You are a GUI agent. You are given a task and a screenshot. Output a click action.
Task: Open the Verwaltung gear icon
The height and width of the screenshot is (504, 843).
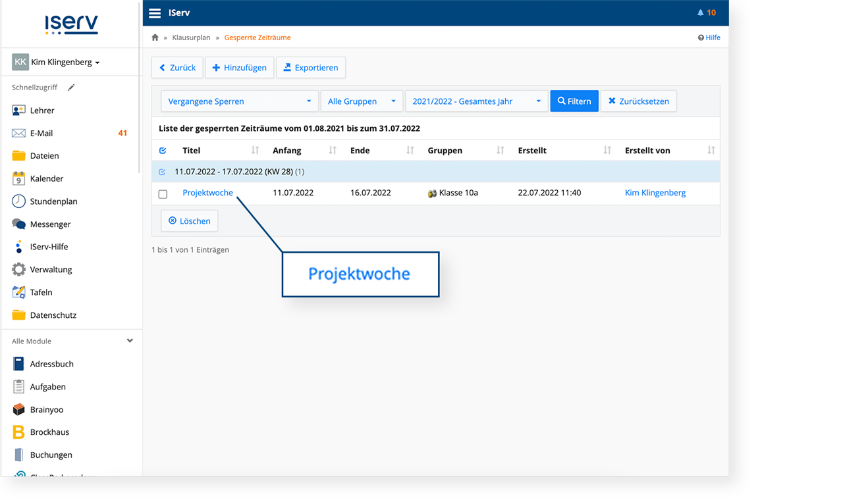18,269
